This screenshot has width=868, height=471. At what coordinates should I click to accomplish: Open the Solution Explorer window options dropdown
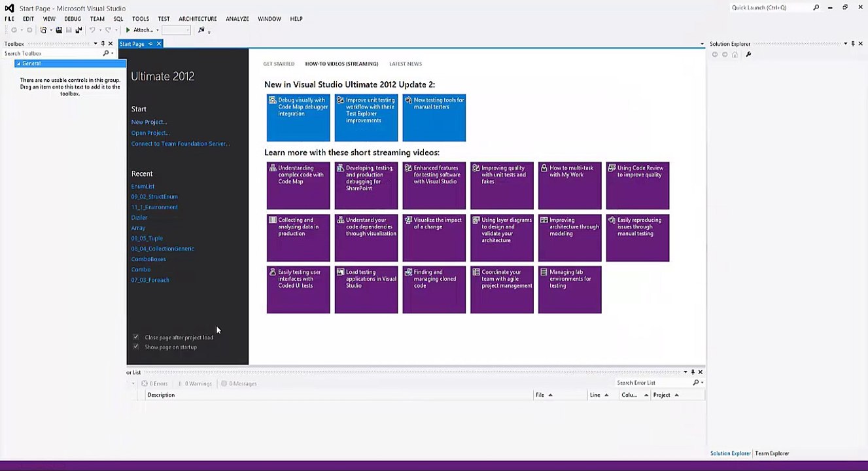(x=845, y=44)
